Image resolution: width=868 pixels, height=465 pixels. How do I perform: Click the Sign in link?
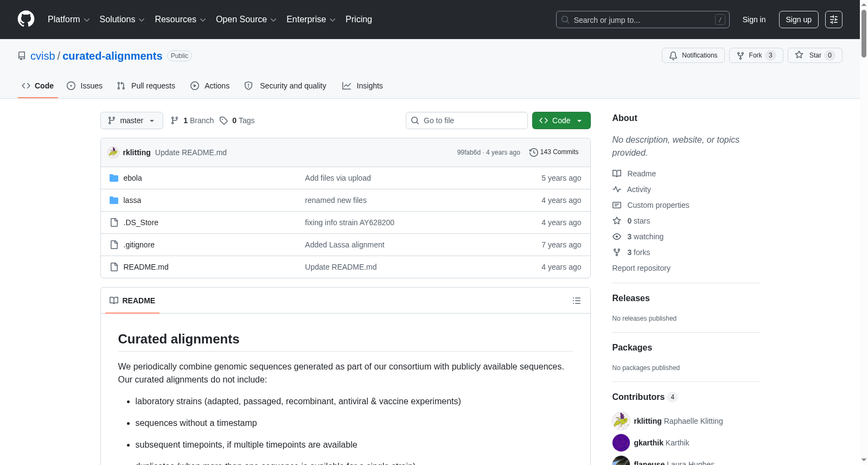(x=754, y=20)
